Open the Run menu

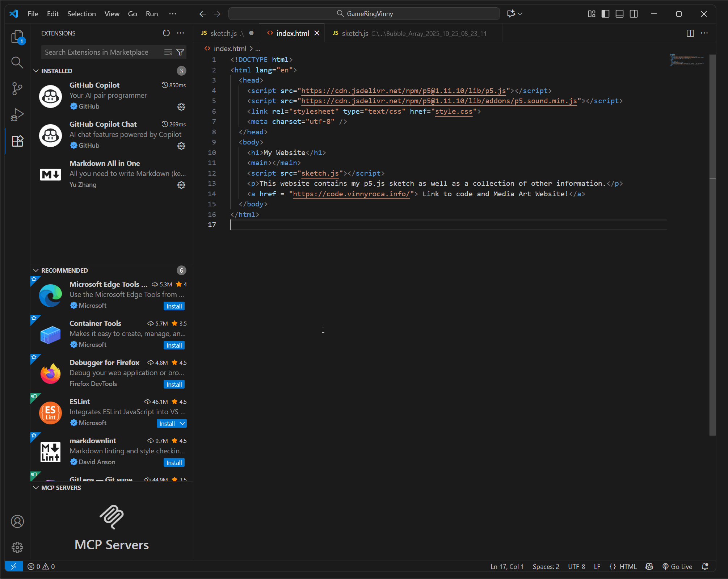(151, 14)
